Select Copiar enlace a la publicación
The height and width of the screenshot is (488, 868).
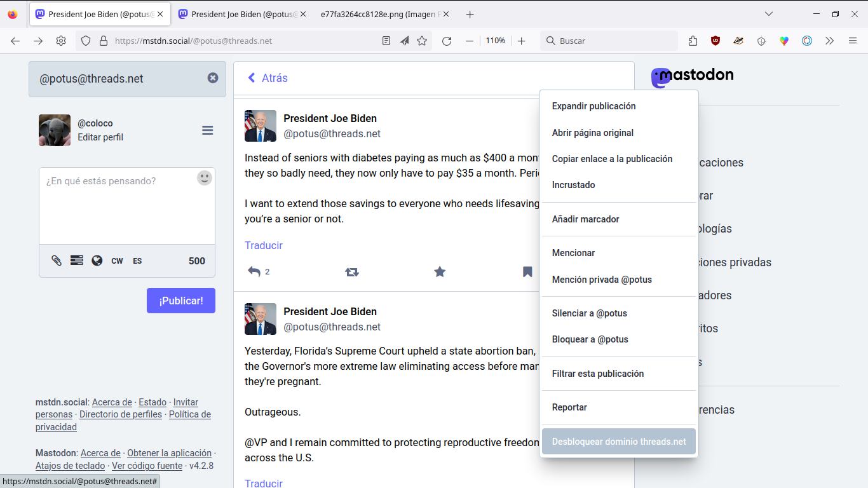click(x=619, y=159)
